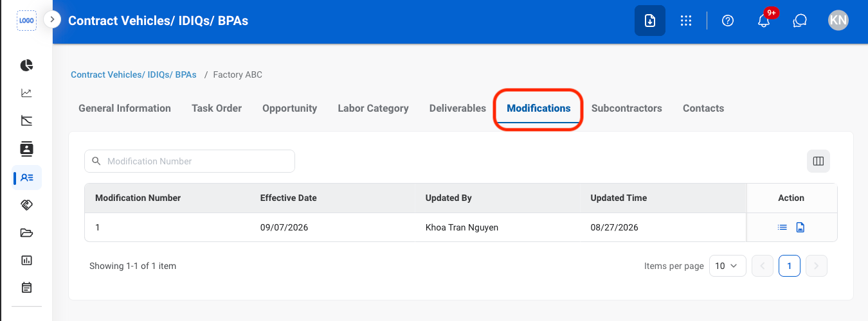
Task: Switch to the Subcontractors tab
Action: 627,108
